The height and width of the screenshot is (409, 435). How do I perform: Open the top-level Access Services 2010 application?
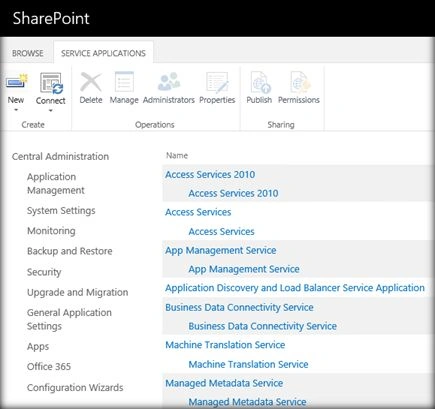click(x=210, y=174)
